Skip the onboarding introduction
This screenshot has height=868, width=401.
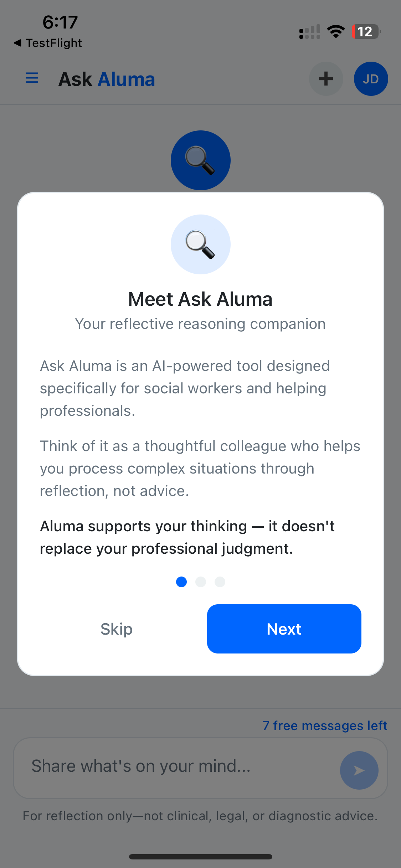pos(117,629)
